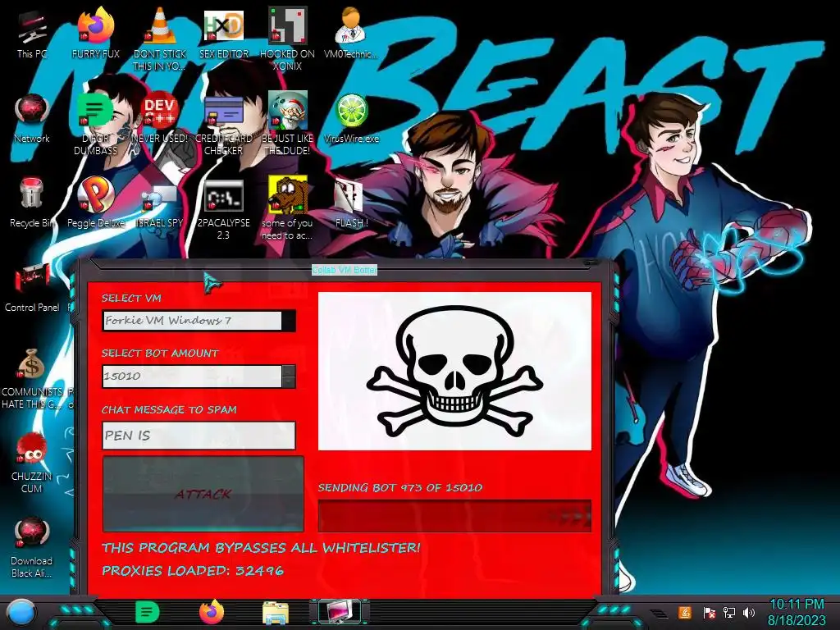This screenshot has height=630, width=840.
Task: Click the SENDING BOT 973 OF 15010 status
Action: 400,487
